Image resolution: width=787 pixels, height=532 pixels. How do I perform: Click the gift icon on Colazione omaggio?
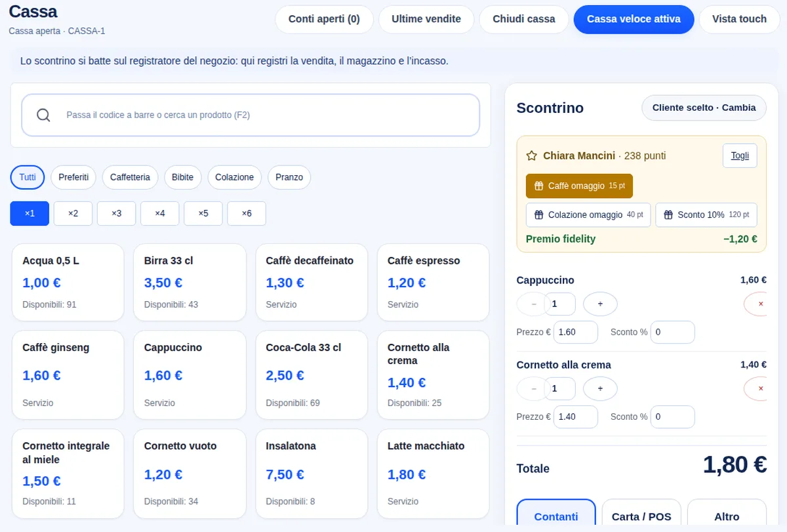pos(538,215)
